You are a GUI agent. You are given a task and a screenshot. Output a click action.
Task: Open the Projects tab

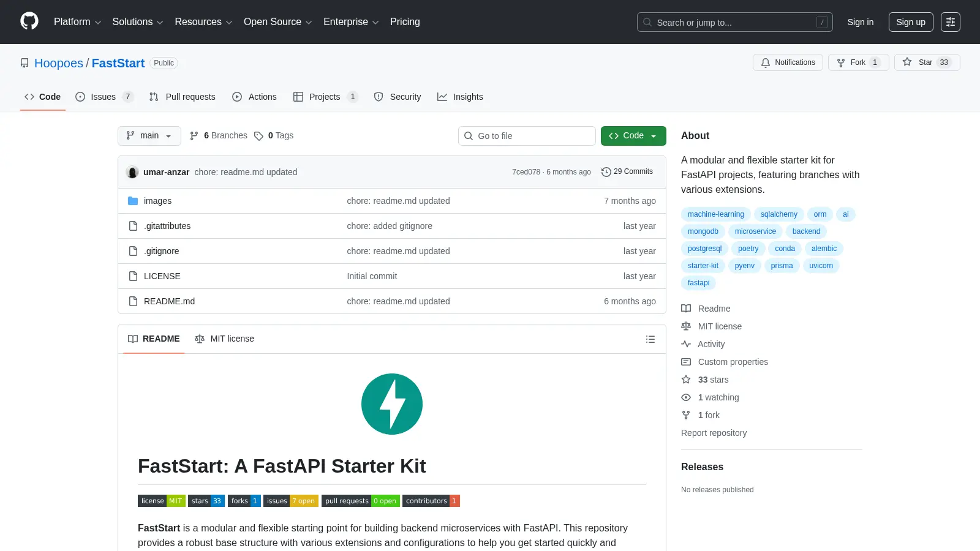(x=325, y=97)
